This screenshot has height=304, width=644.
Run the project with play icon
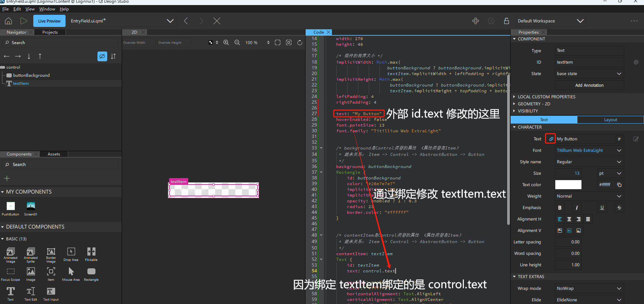24,21
